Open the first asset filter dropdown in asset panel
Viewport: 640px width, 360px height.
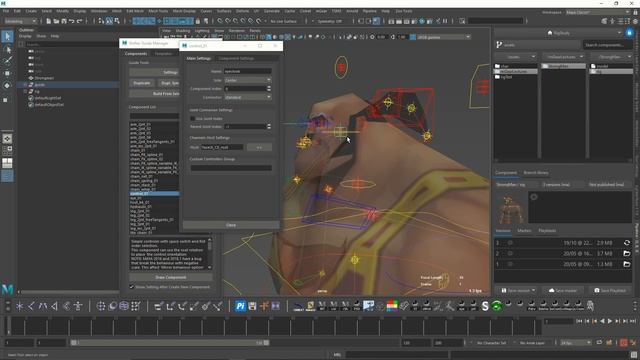pyautogui.click(x=516, y=57)
